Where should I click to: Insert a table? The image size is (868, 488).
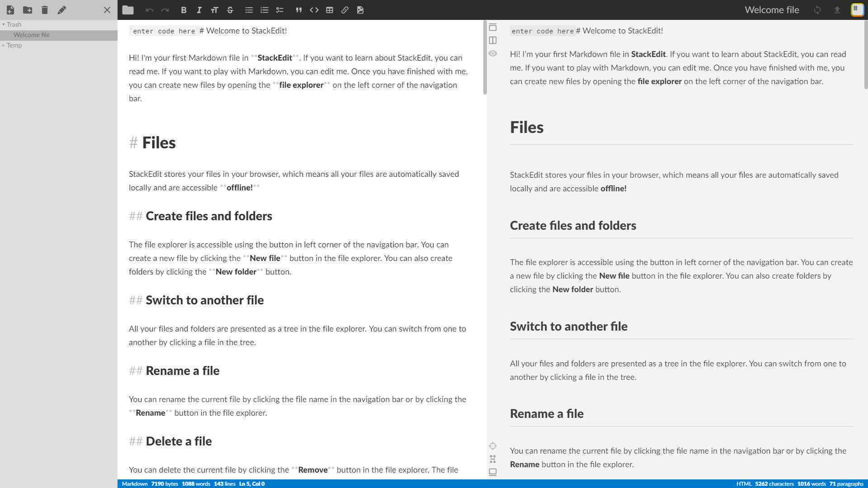pos(330,10)
